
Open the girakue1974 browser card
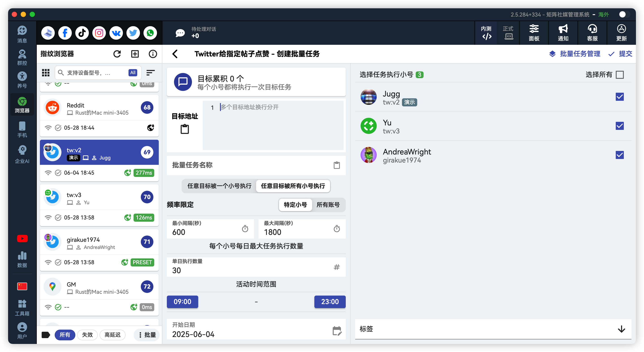(99, 250)
